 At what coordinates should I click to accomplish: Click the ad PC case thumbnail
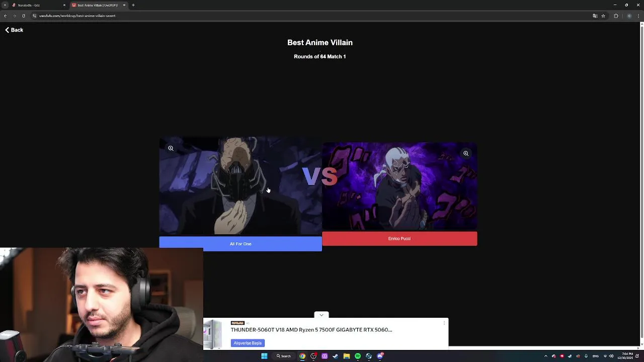point(213,334)
